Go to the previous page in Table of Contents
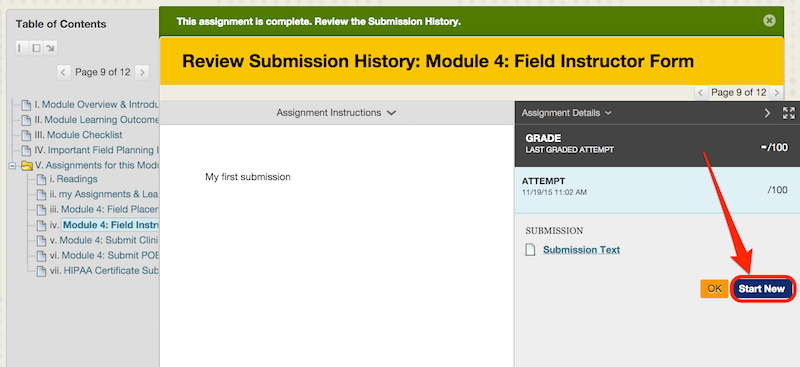The width and height of the screenshot is (800, 367). (x=63, y=72)
